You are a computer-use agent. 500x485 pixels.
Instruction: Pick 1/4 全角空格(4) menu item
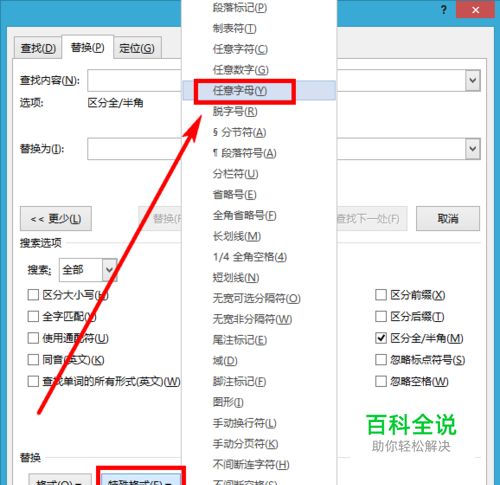[x=259, y=257]
